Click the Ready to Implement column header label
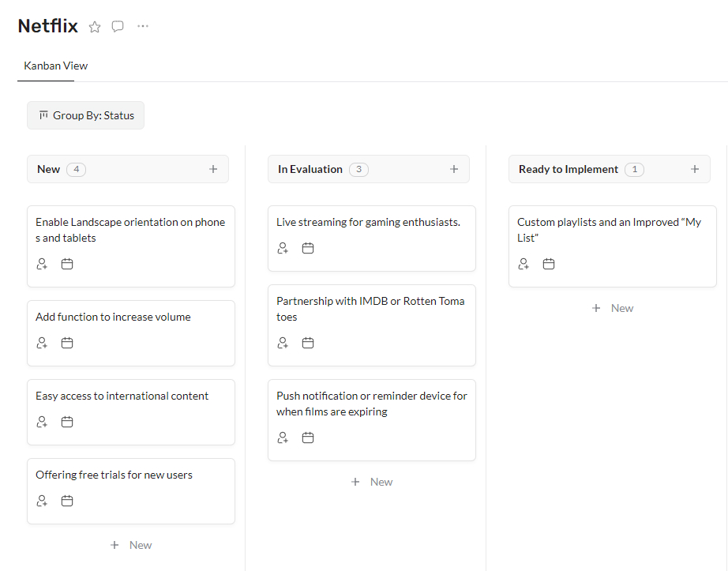The image size is (728, 571). coord(569,169)
